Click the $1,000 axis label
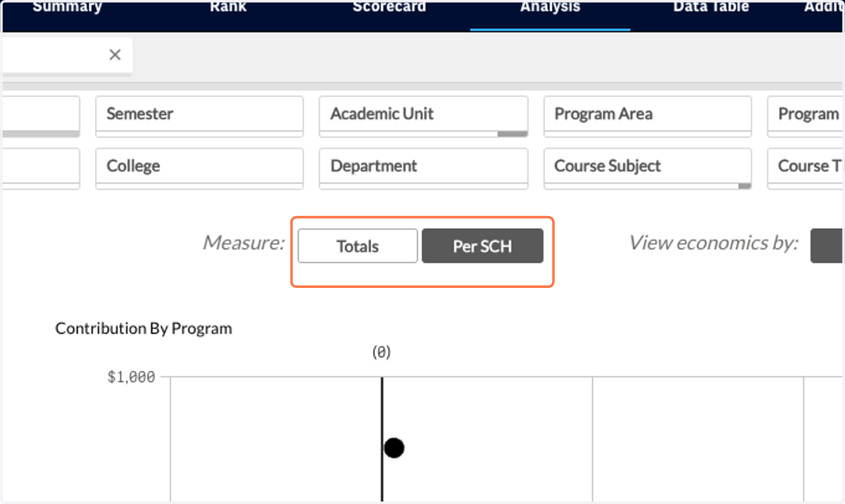 pos(131,377)
